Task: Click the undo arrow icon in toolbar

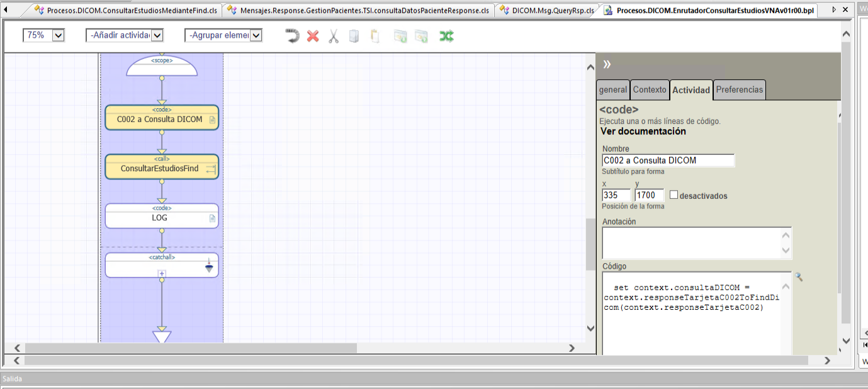Action: tap(292, 36)
